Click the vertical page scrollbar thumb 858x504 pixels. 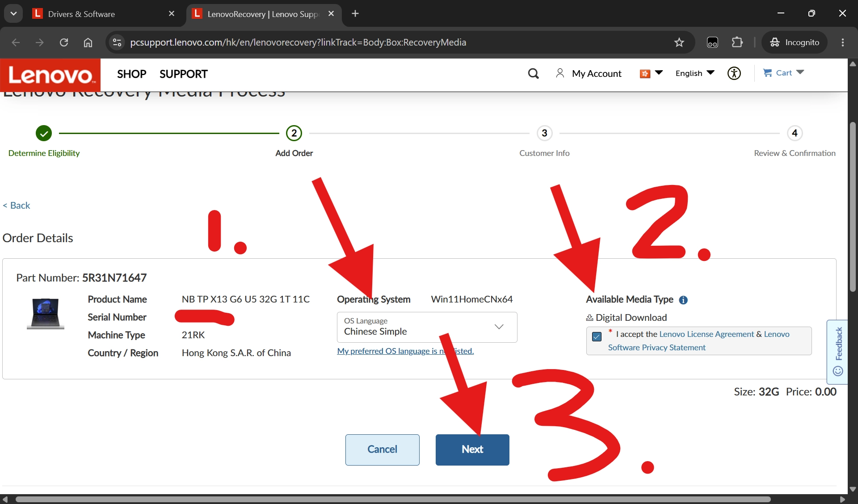(x=853, y=206)
